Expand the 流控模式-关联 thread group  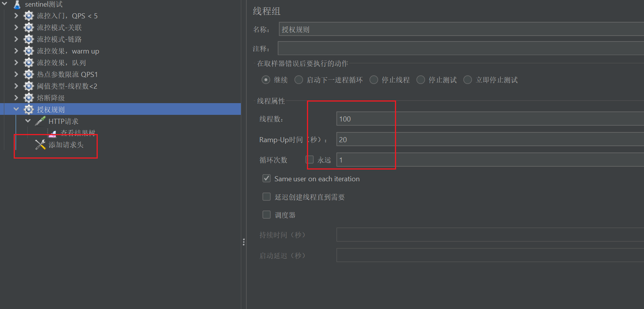coord(16,27)
